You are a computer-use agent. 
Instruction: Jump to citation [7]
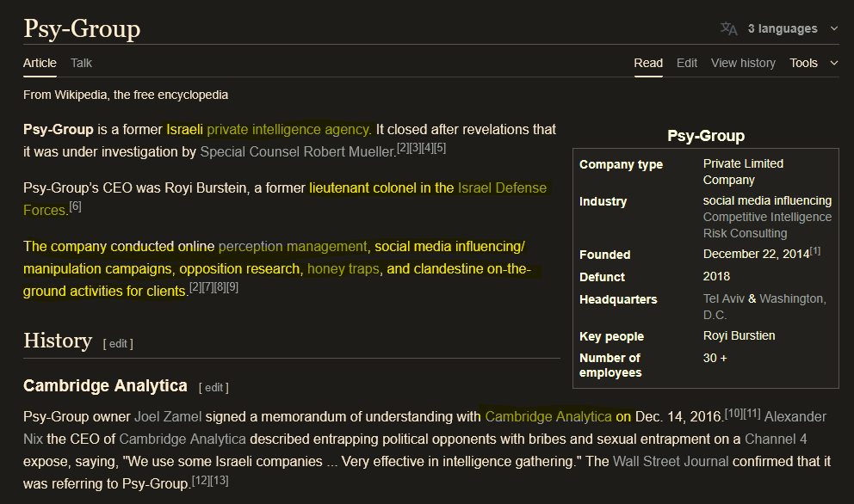[207, 287]
